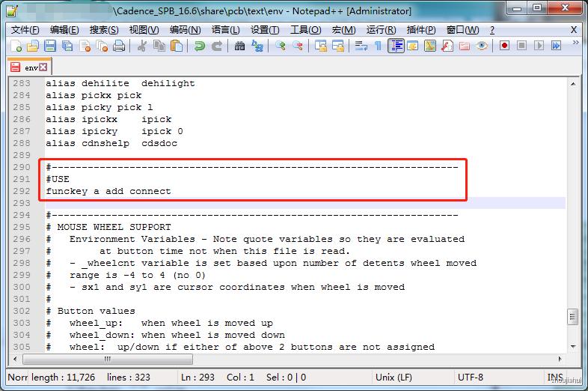Click the Stop Recording square icon
The image size is (588, 391).
click(521, 46)
